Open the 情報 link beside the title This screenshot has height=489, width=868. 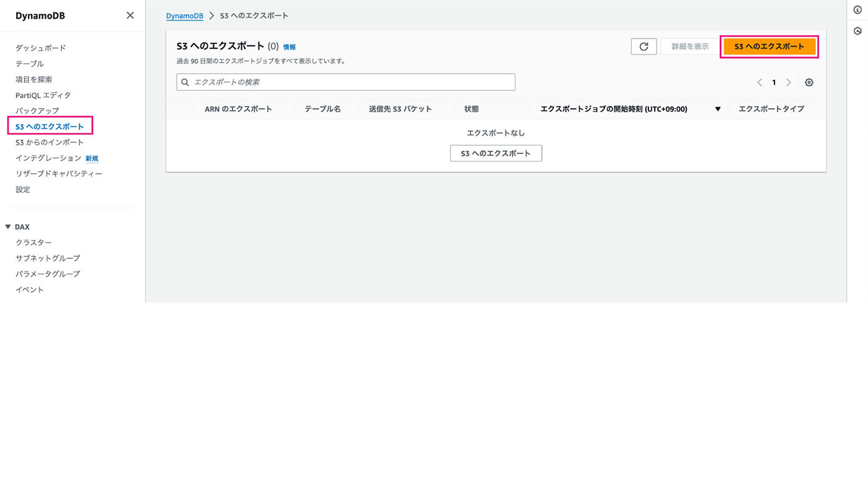[290, 47]
